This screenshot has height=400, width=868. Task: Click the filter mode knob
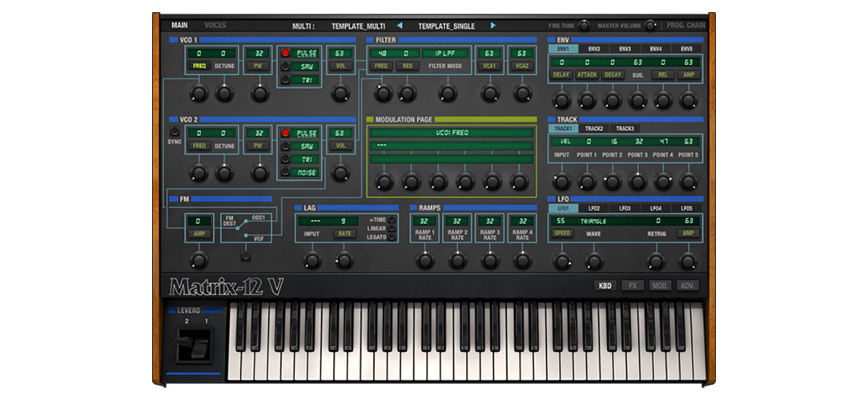448,94
